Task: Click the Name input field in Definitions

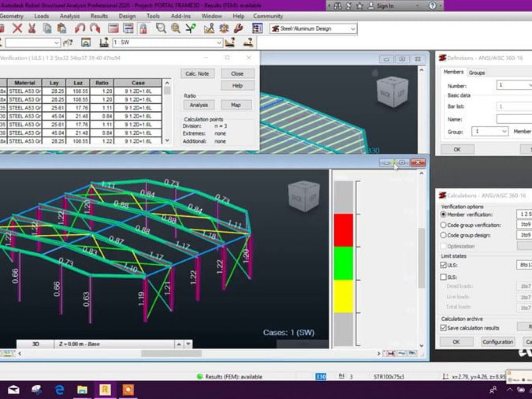Action: (514, 119)
